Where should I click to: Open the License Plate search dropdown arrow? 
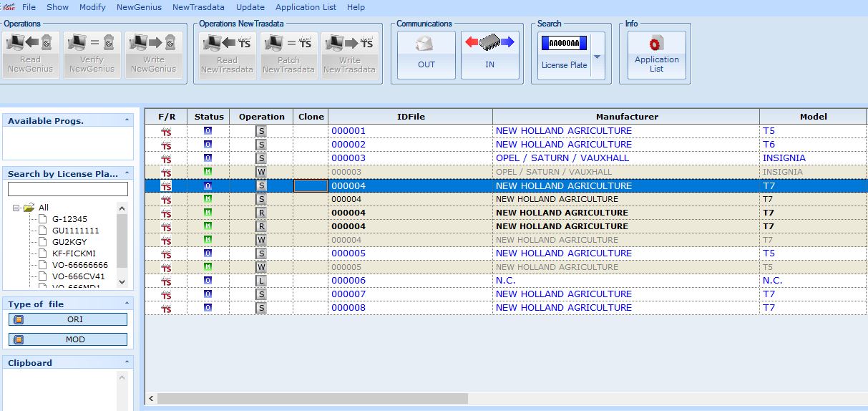(598, 57)
